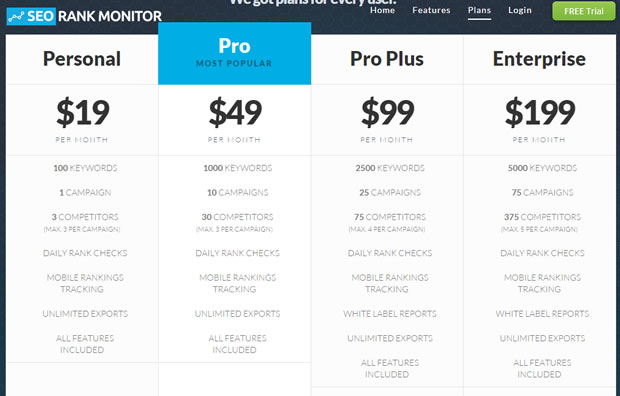Click the $19 per month price

pyautogui.click(x=82, y=119)
